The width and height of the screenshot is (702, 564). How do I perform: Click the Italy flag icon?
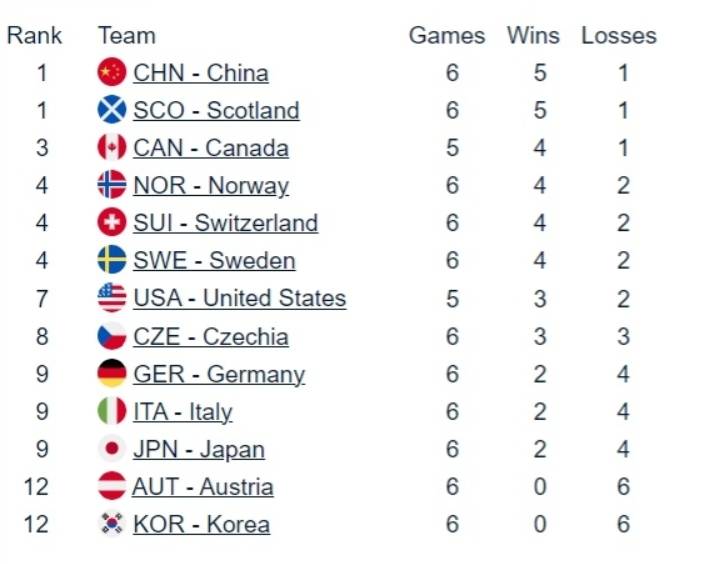click(112, 411)
